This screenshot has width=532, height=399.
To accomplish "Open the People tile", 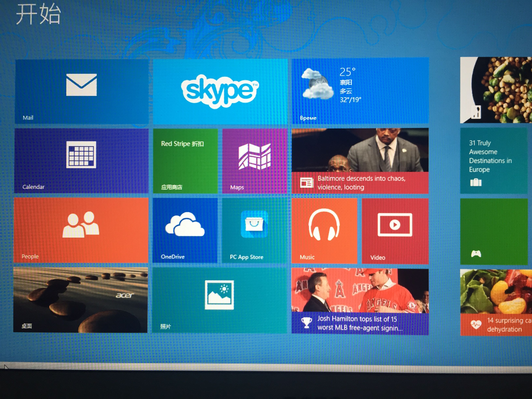I will click(81, 230).
